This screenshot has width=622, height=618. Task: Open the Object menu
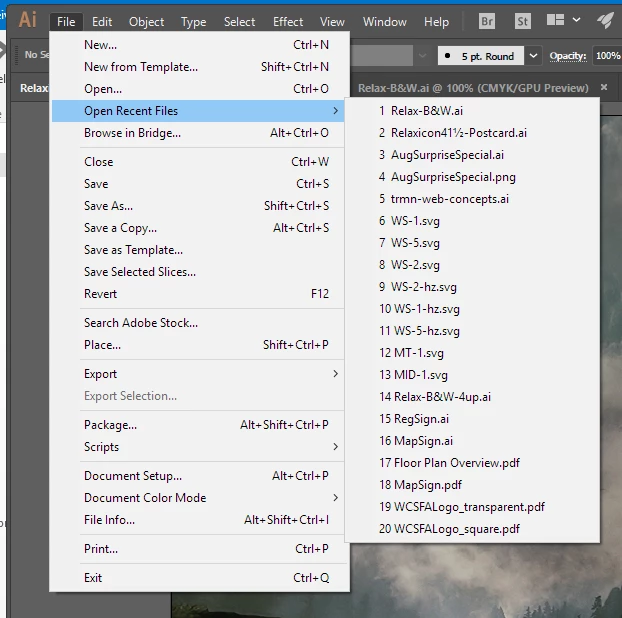tap(146, 22)
